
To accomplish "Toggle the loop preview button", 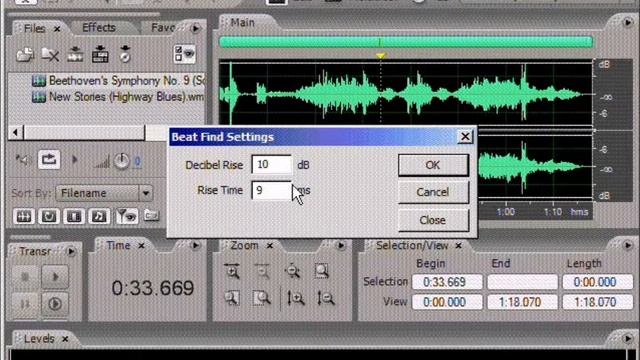I will (49, 160).
